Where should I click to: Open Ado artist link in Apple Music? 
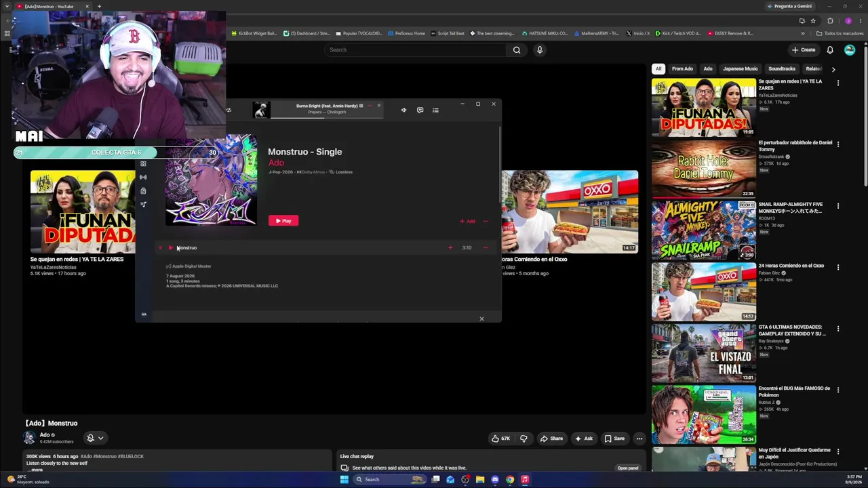(x=276, y=163)
